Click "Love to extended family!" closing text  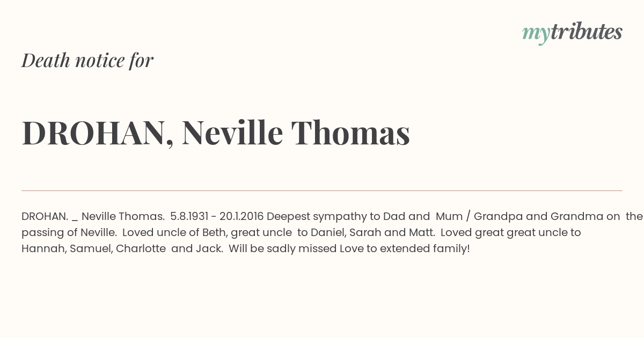coord(405,249)
